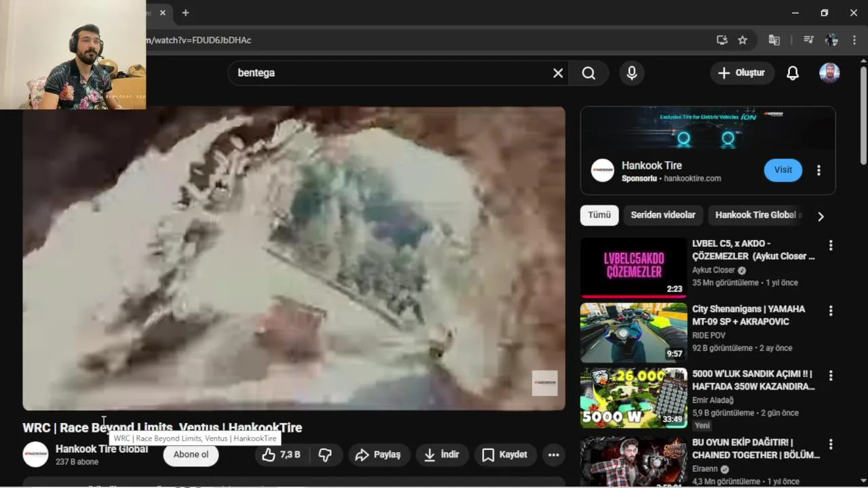Image resolution: width=868 pixels, height=488 pixels.
Task: Open 5000 W'LUK SANDIK thumbnail
Action: (633, 398)
